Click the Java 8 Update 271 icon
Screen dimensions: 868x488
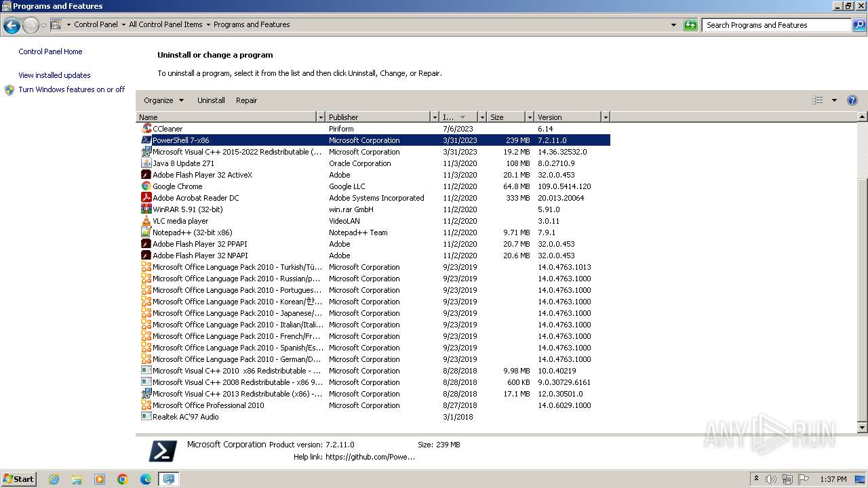click(146, 163)
